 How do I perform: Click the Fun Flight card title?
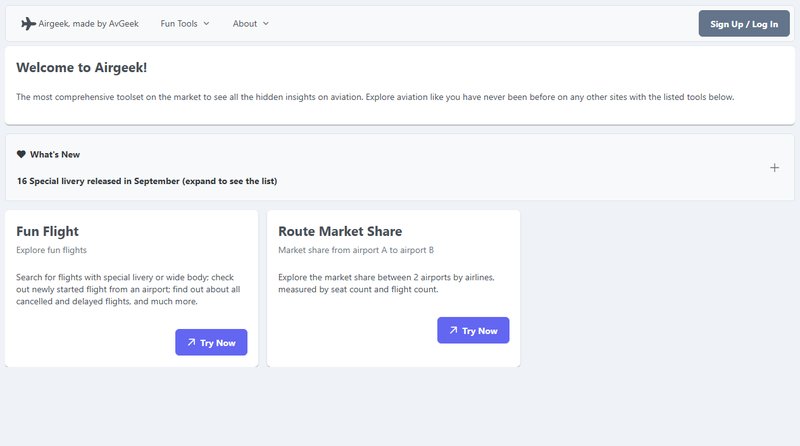coord(47,232)
